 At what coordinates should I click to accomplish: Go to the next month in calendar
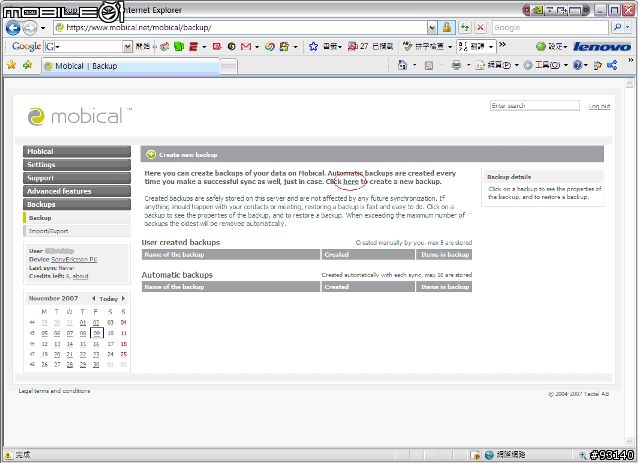(x=123, y=298)
